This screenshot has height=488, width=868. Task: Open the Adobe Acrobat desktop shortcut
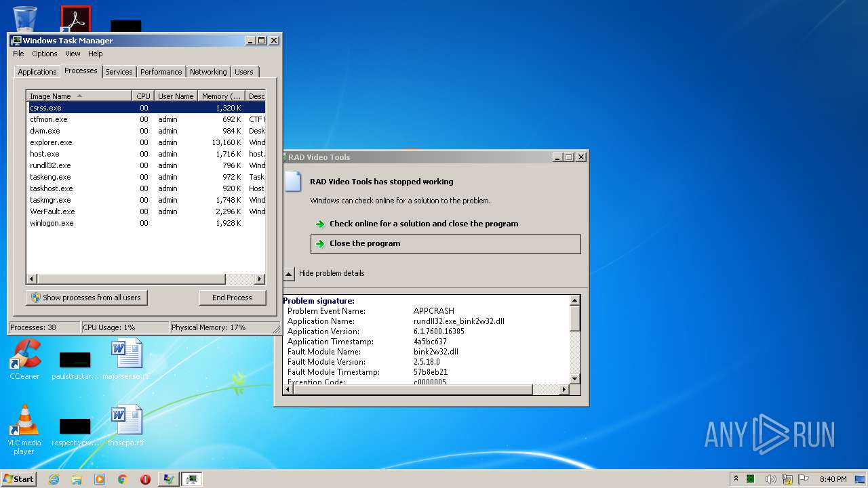click(x=75, y=19)
